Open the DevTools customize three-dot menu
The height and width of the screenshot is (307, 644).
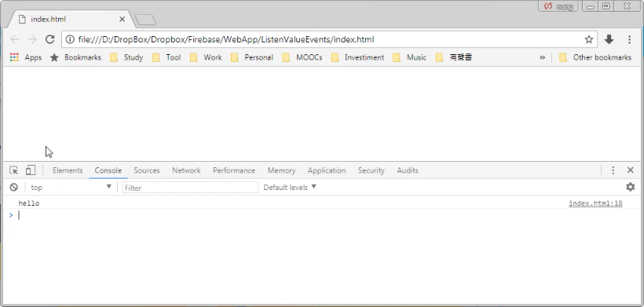[613, 170]
